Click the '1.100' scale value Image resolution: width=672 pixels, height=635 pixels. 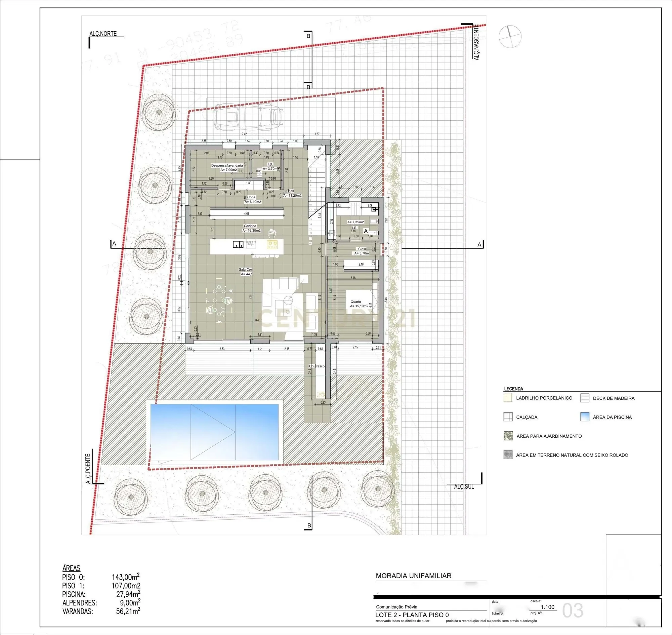click(547, 607)
